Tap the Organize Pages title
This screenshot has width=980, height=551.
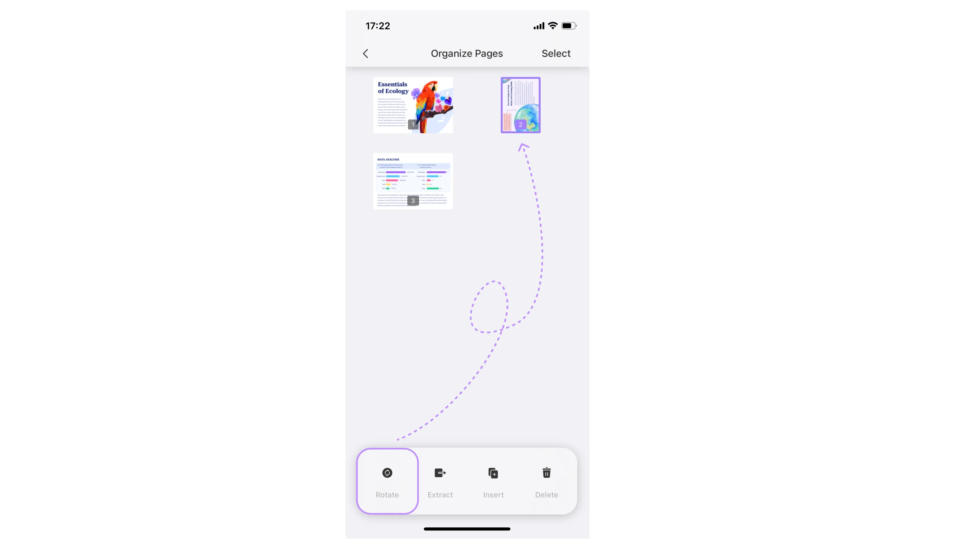(467, 53)
